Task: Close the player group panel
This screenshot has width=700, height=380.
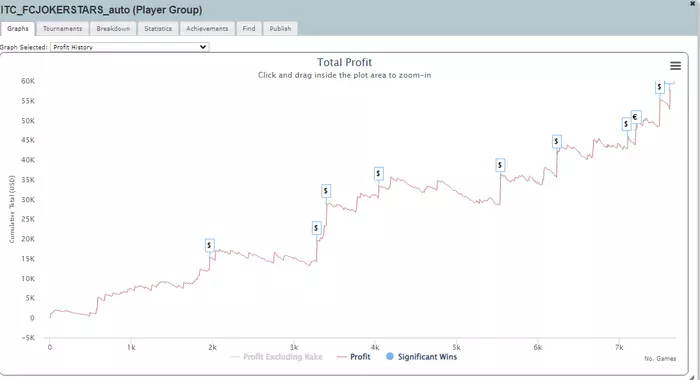Action: (x=693, y=4)
